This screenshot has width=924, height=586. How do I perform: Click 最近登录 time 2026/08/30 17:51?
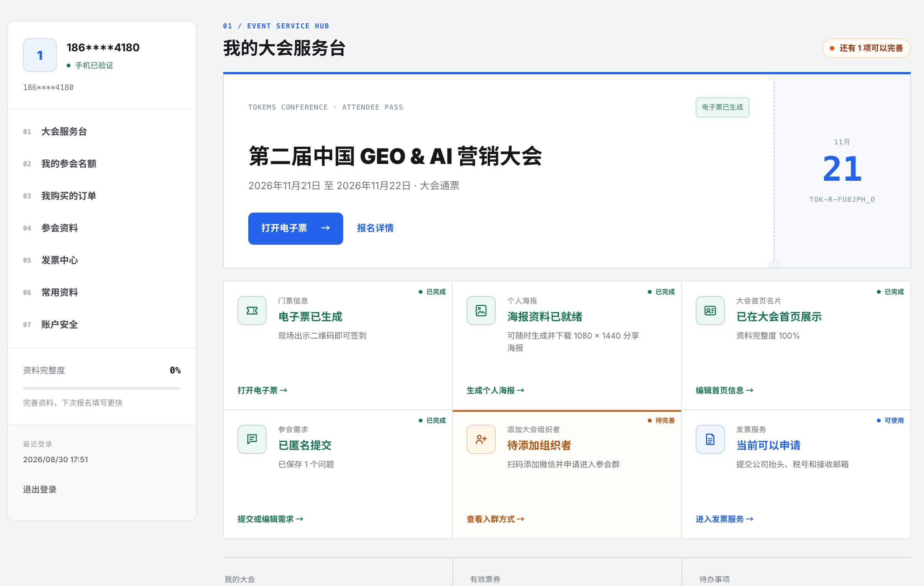click(56, 459)
